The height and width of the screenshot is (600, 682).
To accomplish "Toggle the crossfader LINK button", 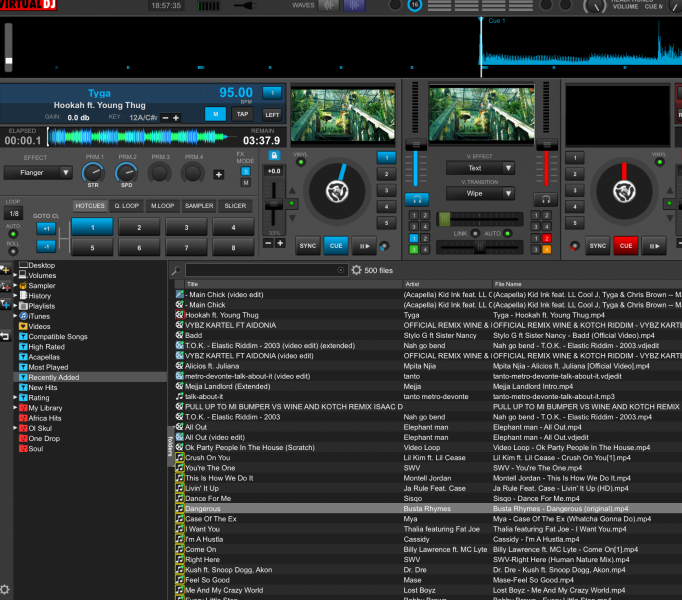I will 476,234.
